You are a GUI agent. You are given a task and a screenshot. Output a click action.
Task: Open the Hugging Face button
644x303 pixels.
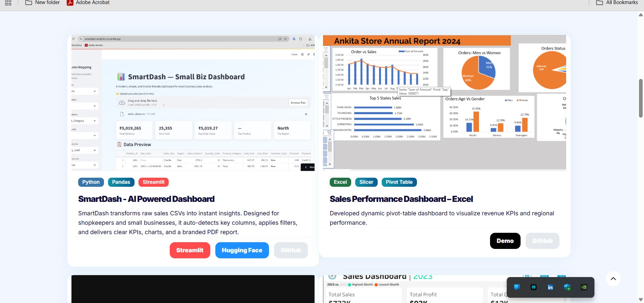click(242, 250)
